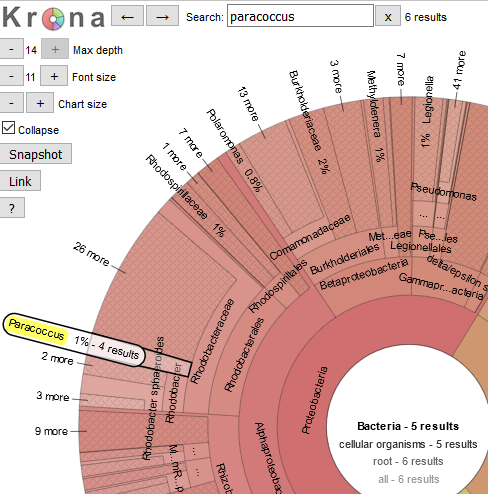Decrease Font size with minus button
Image resolution: width=488 pixels, height=494 pixels.
[x=11, y=76]
